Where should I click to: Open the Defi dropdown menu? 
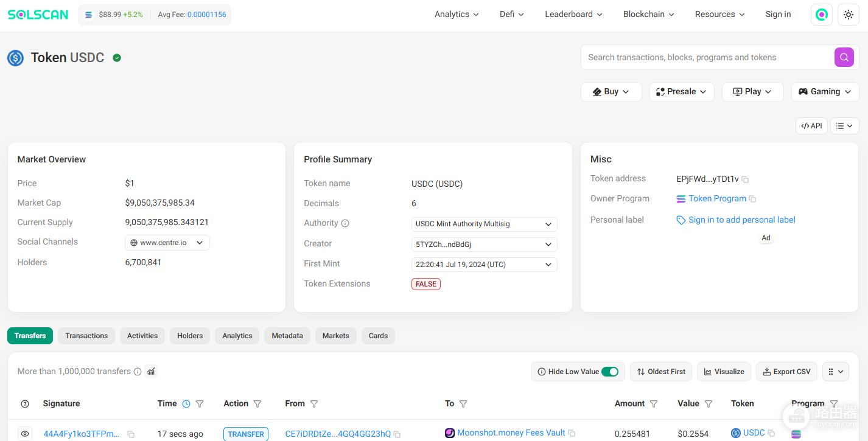(x=512, y=15)
